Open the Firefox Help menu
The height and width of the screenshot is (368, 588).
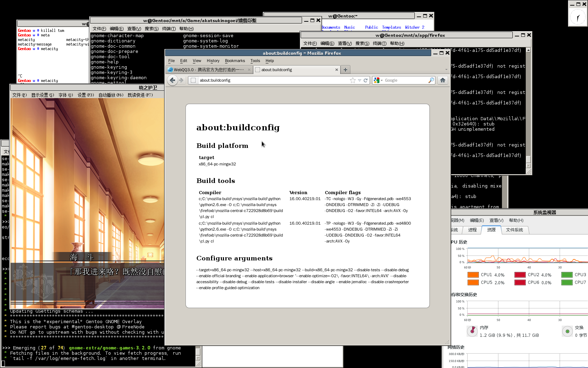click(269, 61)
